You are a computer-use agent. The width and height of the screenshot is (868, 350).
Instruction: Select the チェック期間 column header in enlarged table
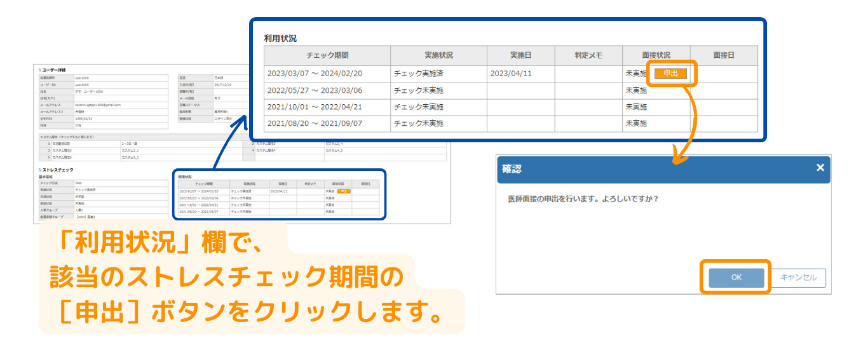pos(327,56)
